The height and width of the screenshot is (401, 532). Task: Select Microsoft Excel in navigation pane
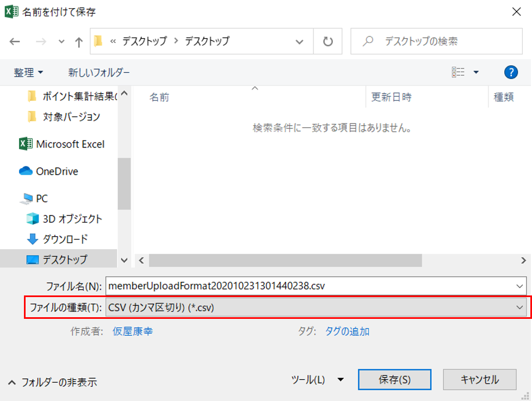[x=70, y=144]
